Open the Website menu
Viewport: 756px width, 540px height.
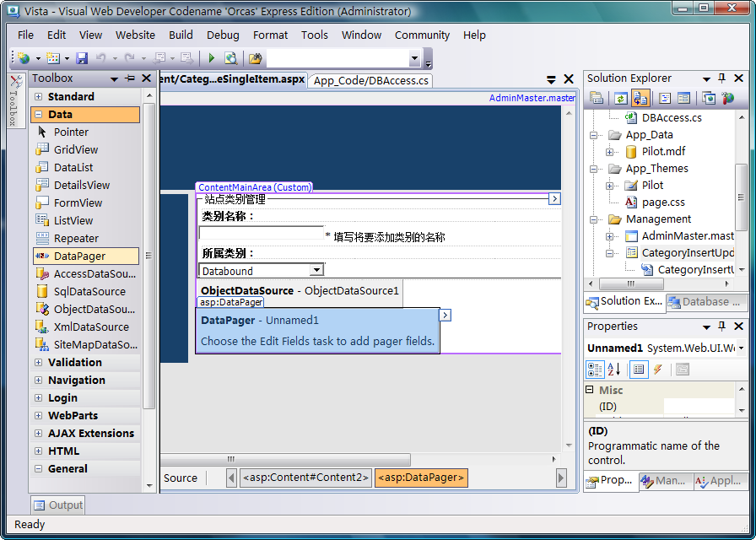tap(136, 35)
